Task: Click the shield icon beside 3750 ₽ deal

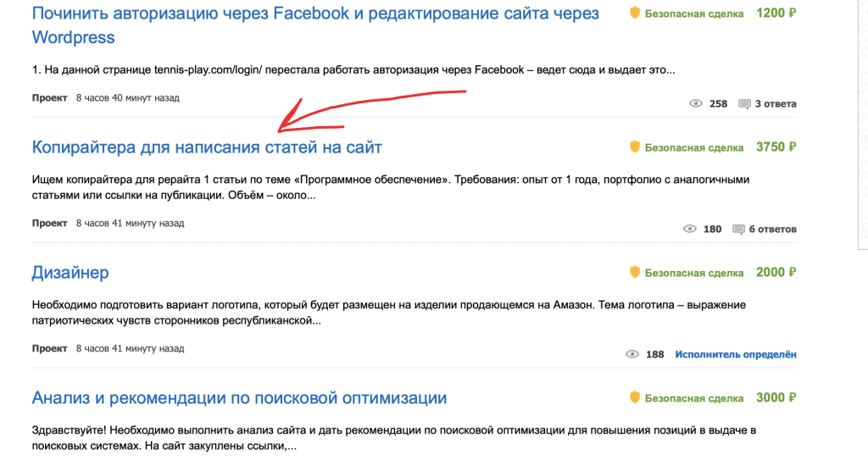Action: coord(634,147)
